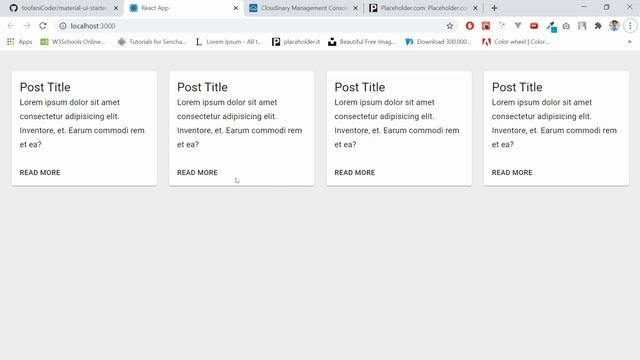Click READ MORE on the second post card
The height and width of the screenshot is (360, 640).
pos(197,173)
